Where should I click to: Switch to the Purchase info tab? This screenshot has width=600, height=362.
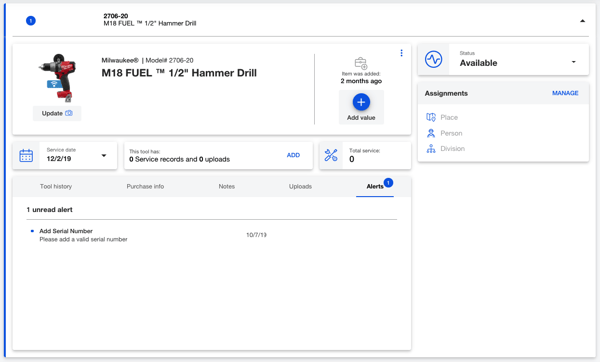pos(145,186)
